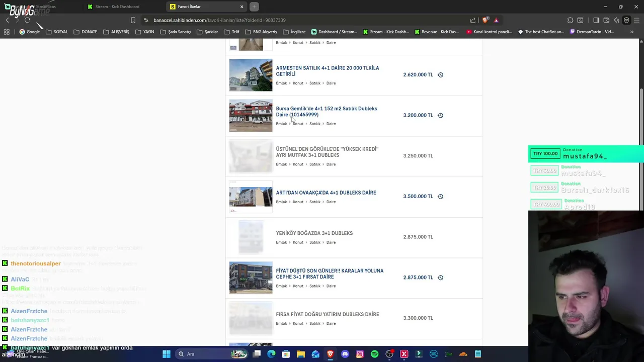Open the İngilizce bookmarks folder

294,32
